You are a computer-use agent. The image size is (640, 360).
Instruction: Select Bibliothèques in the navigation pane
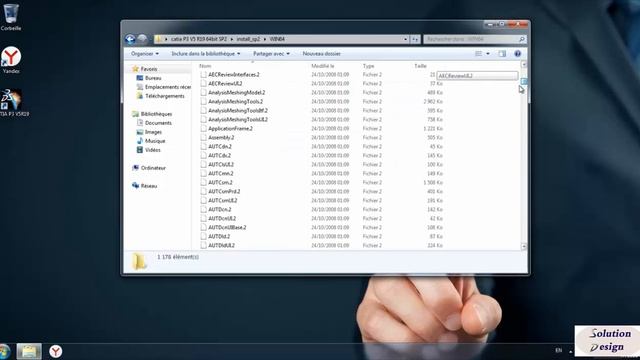[x=156, y=114]
